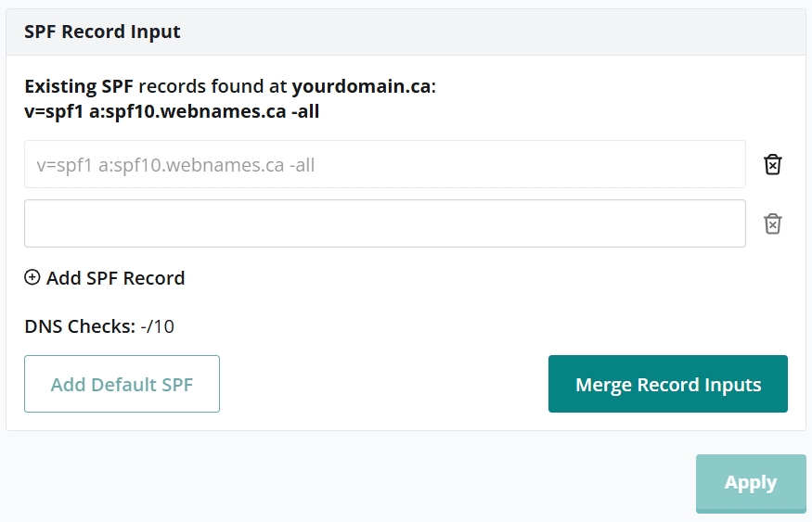
Task: Click the bold 'v=spf1' text above the fields
Action: [54, 112]
